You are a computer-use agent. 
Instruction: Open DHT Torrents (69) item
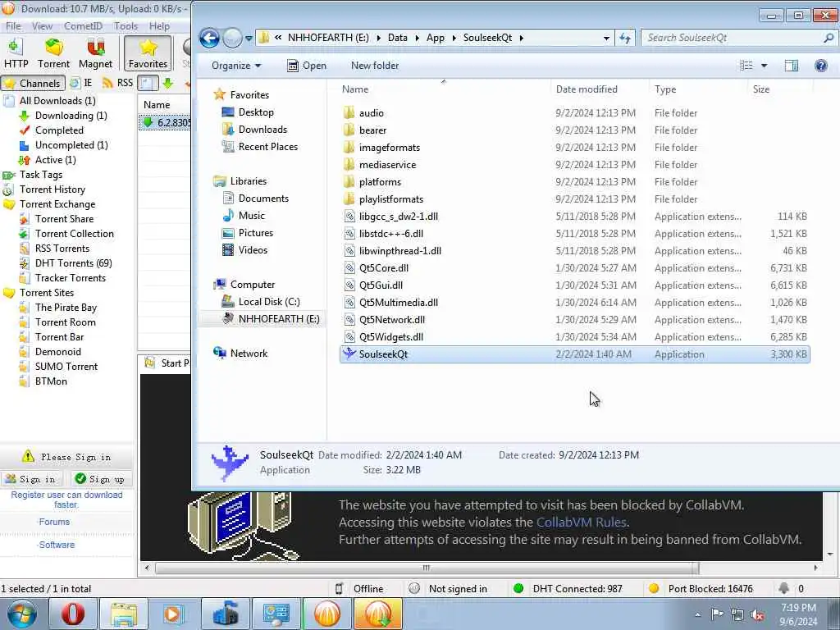pyautogui.click(x=73, y=263)
